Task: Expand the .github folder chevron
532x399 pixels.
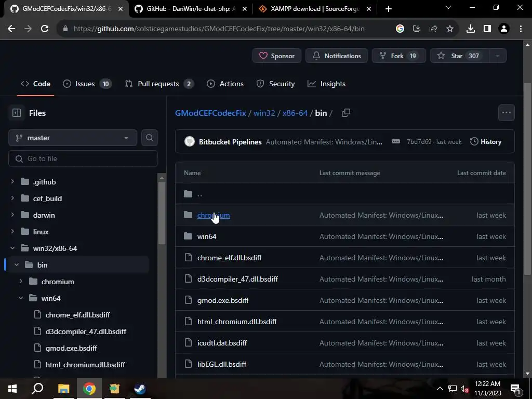Action: point(12,182)
